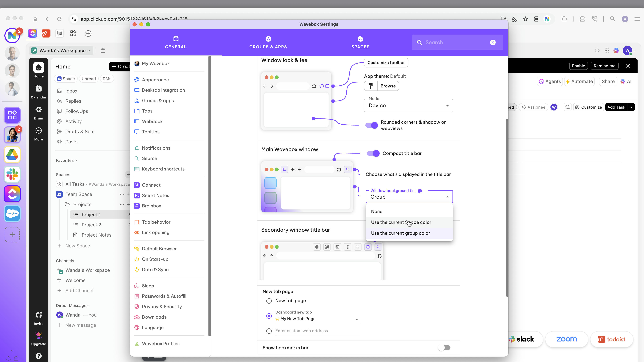This screenshot has width=644, height=362.
Task: Expand the Favorites section arrow
Action: [x=76, y=160]
